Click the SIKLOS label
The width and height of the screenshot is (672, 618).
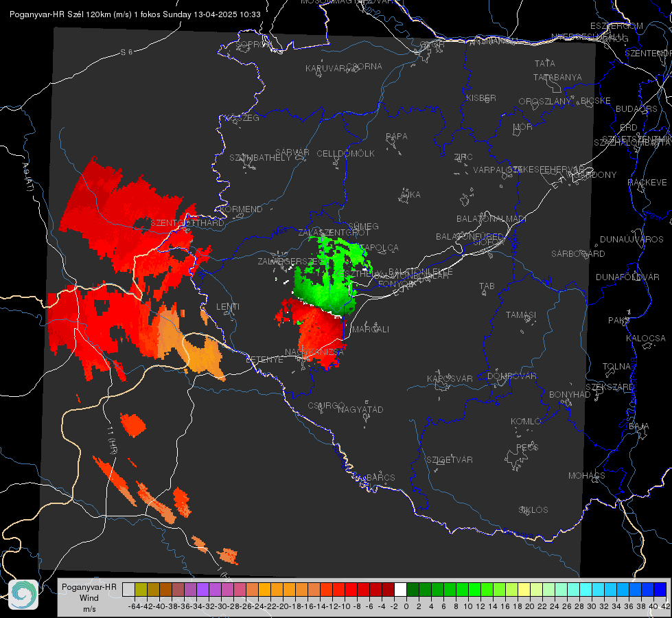pyautogui.click(x=533, y=510)
